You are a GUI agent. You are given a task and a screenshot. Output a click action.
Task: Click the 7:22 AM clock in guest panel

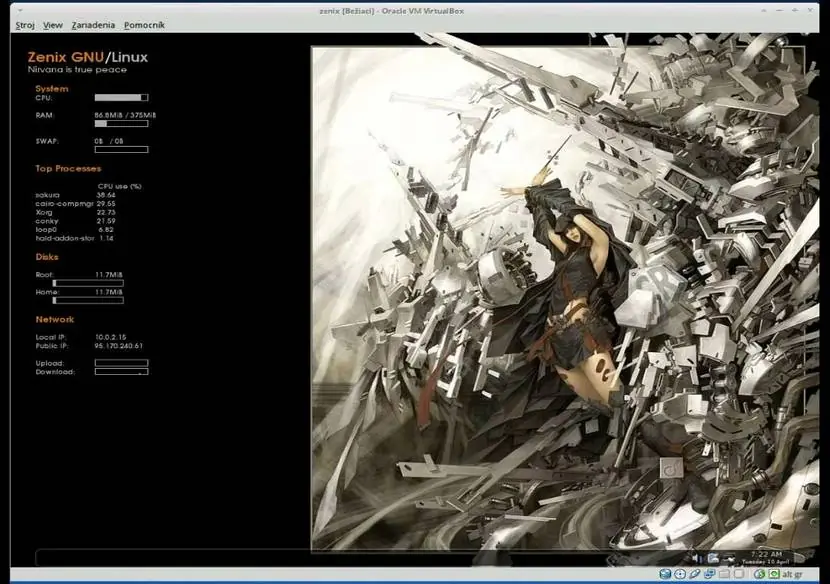767,554
